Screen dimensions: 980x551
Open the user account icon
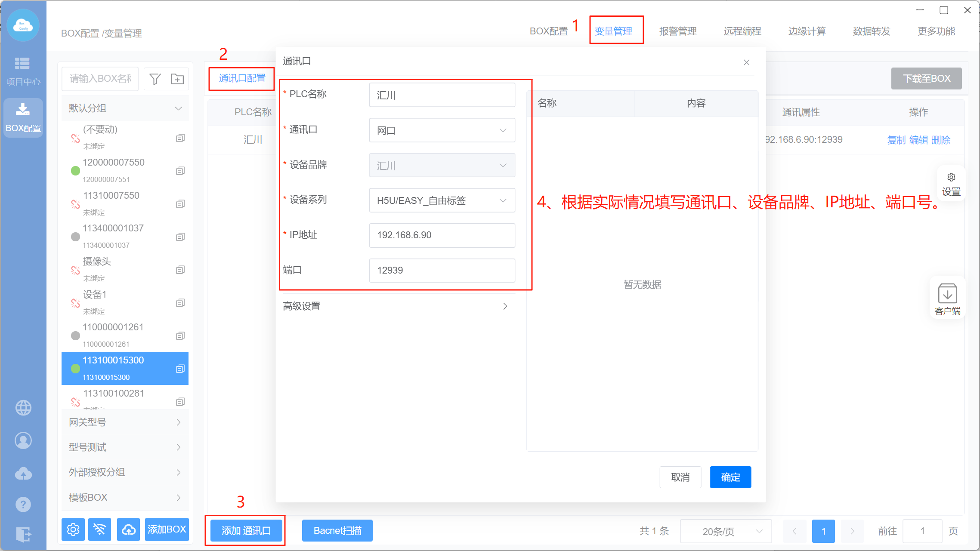pyautogui.click(x=23, y=440)
